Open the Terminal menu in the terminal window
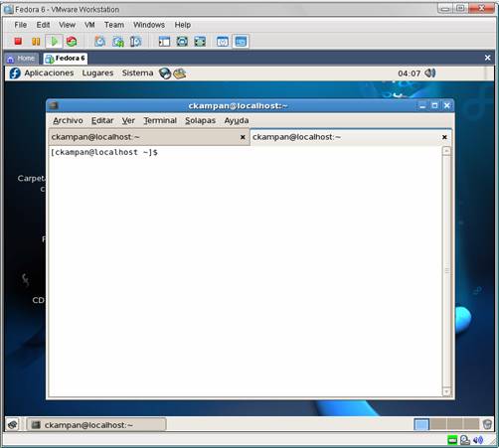Image resolution: width=499 pixels, height=448 pixels. tap(160, 120)
